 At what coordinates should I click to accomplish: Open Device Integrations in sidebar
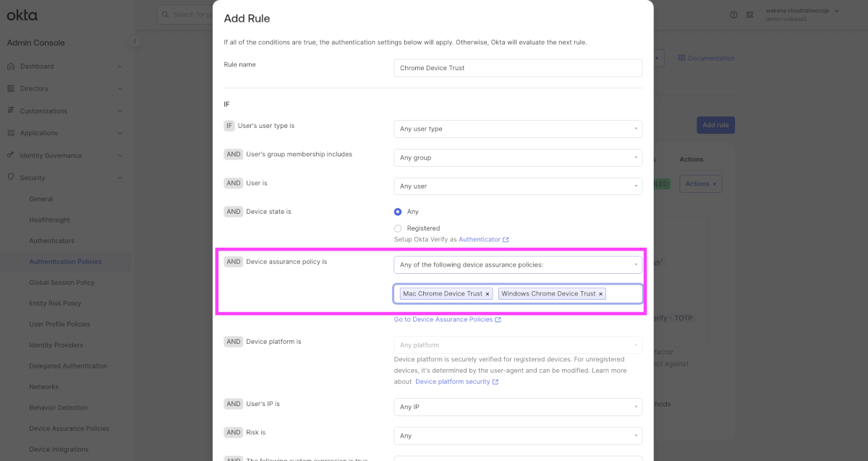pos(59,449)
